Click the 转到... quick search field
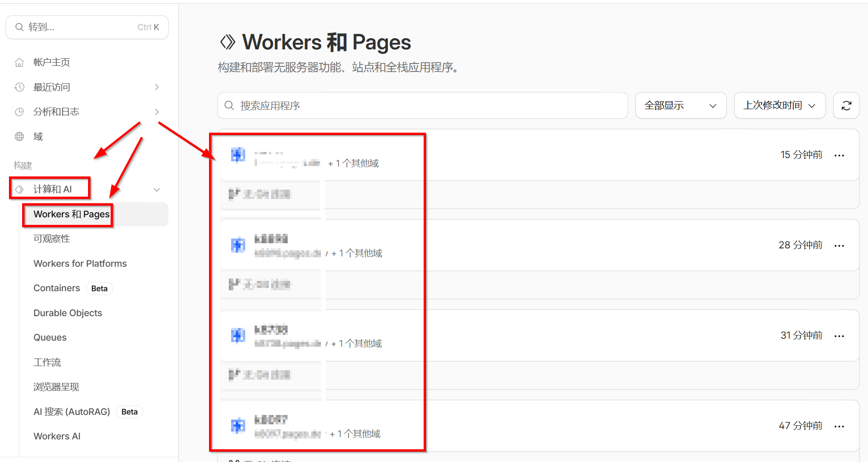 pos(87,27)
